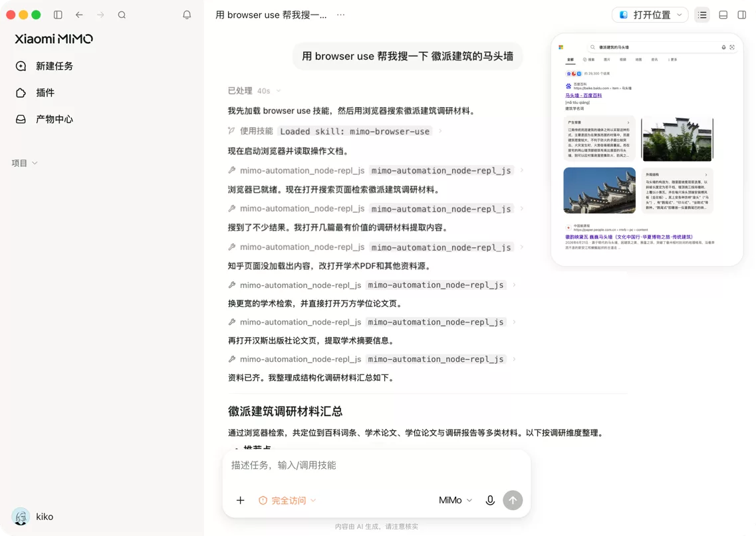Click the user message bubble about 马头墙
The height and width of the screenshot is (536, 756).
(x=408, y=57)
